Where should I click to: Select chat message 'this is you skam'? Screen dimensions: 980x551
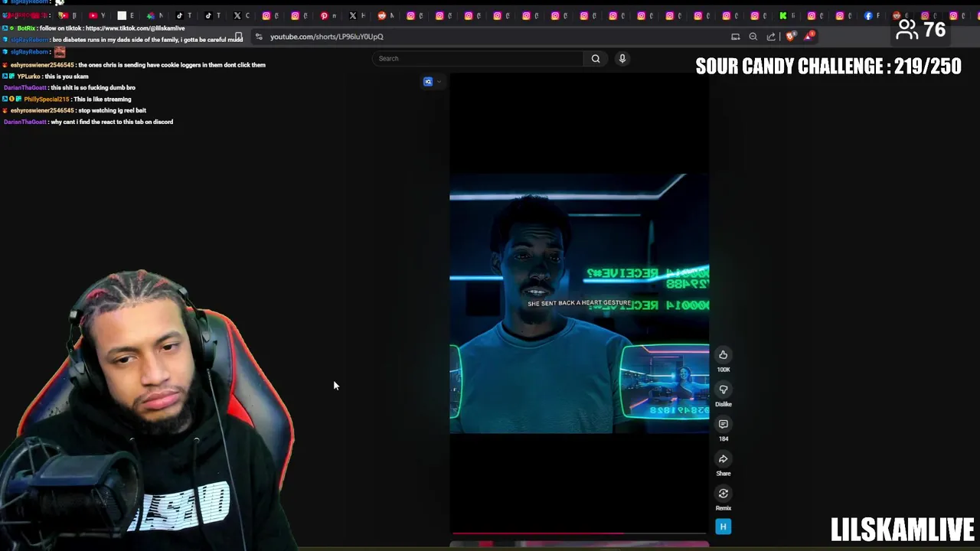click(67, 77)
